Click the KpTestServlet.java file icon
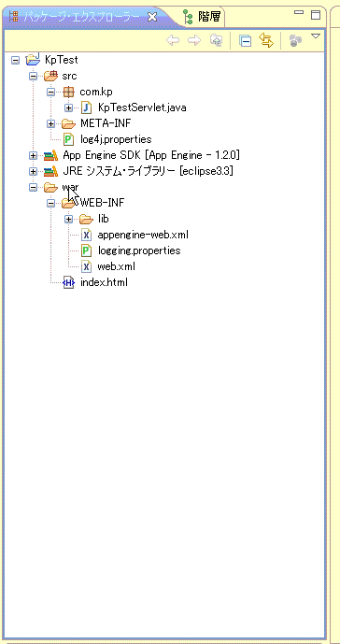The height and width of the screenshot is (644, 340). [x=86, y=108]
